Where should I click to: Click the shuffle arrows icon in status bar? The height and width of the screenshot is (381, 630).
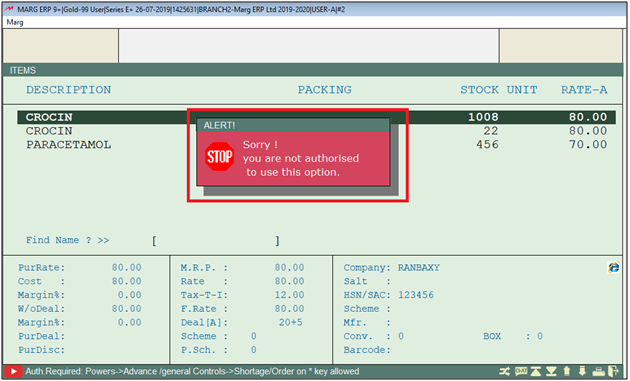click(505, 371)
